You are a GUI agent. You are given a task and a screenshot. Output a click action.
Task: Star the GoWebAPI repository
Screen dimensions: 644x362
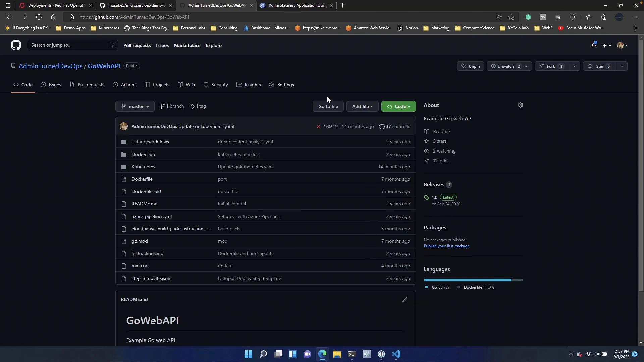point(600,66)
